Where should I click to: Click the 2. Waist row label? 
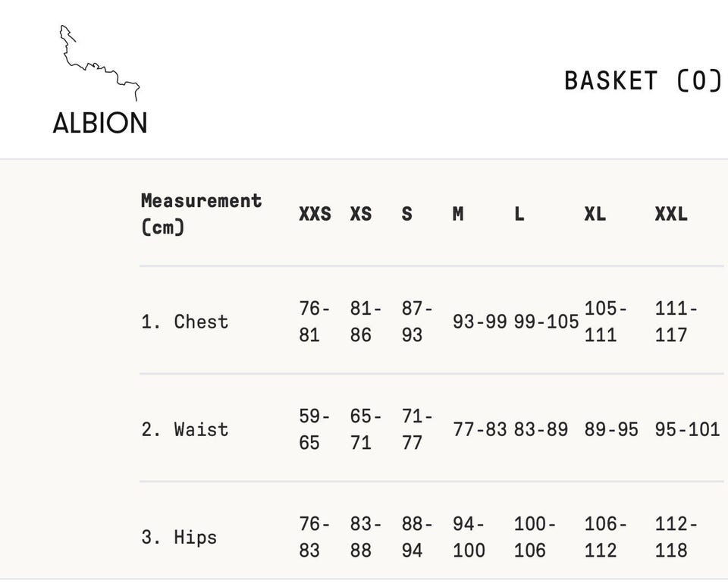(184, 429)
